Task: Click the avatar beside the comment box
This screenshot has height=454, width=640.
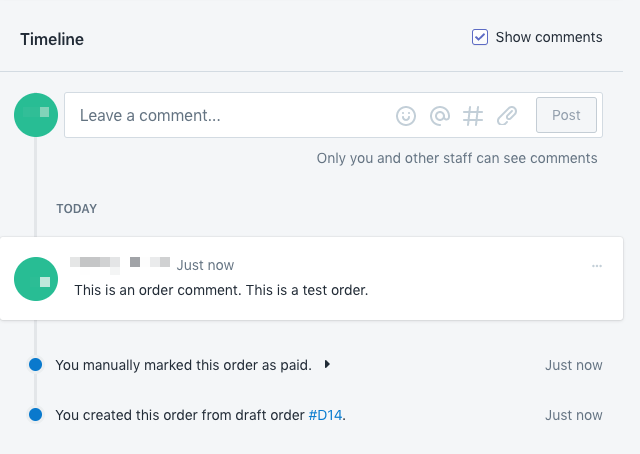Action: 35,115
